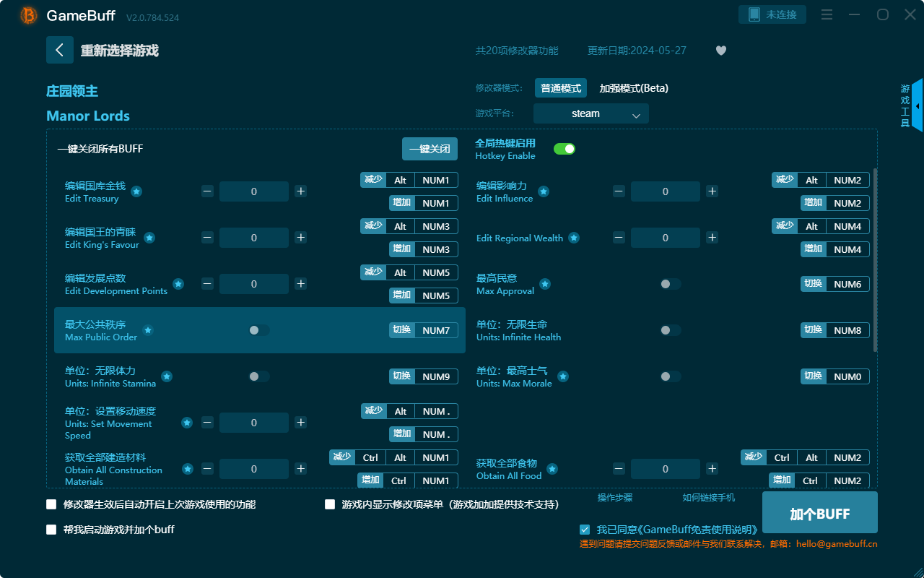The height and width of the screenshot is (578, 924).
Task: Click the Edit Regional Wealth value field
Action: pyautogui.click(x=666, y=238)
